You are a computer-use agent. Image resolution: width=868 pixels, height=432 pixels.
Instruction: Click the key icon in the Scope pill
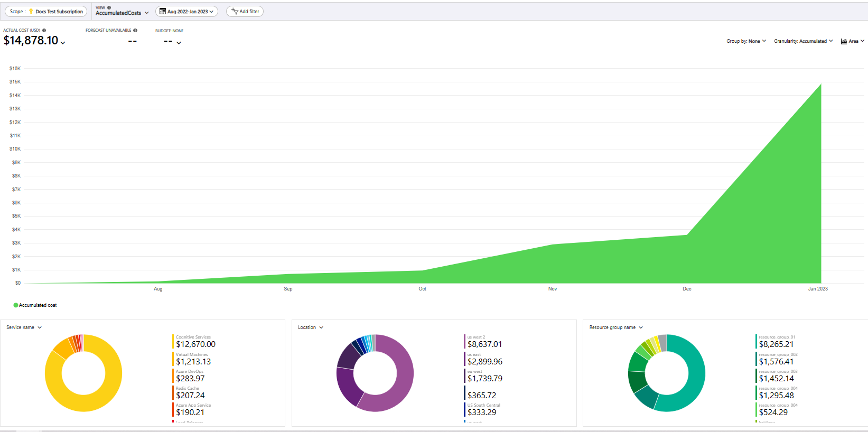[x=31, y=12]
